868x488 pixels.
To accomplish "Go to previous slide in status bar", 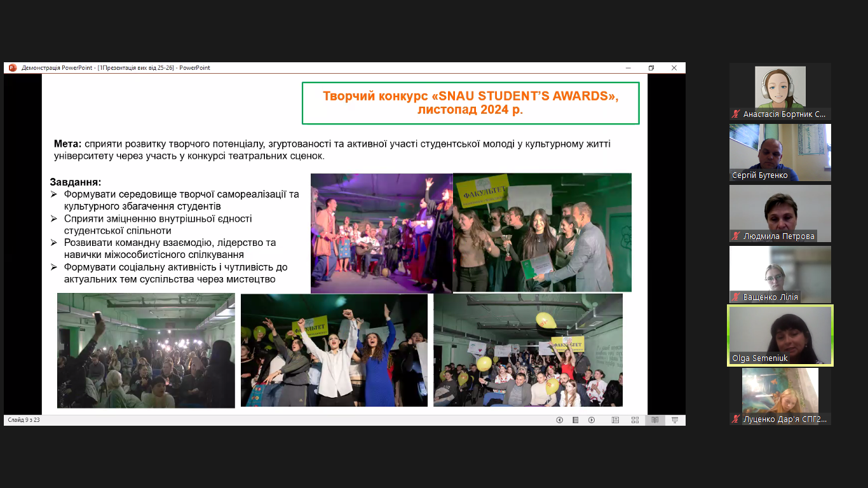I will 560,420.
